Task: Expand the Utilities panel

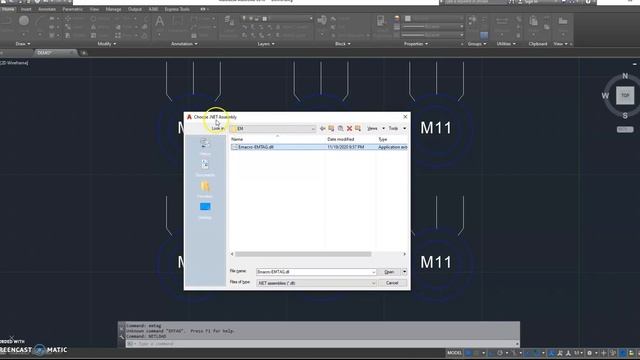Action: pos(506,44)
